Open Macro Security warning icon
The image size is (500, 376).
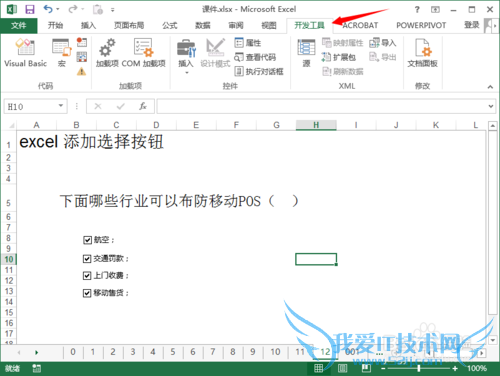(82, 71)
